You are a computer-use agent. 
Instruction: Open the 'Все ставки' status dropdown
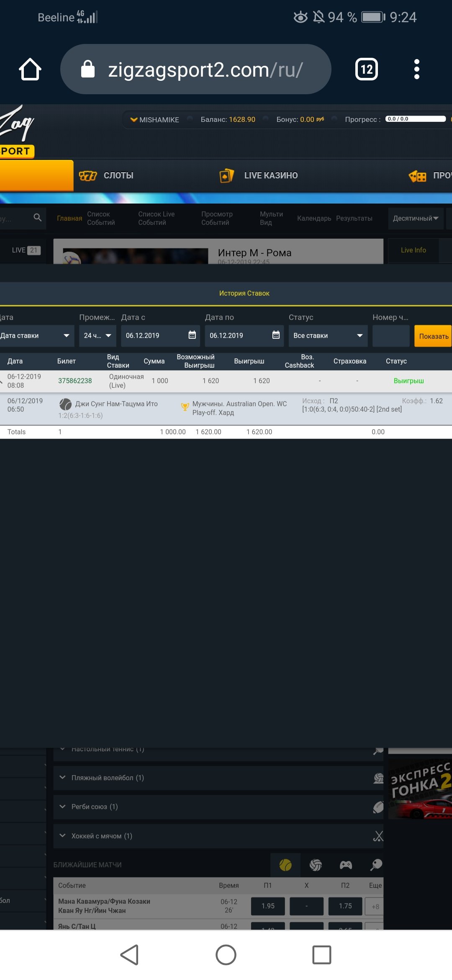click(328, 336)
